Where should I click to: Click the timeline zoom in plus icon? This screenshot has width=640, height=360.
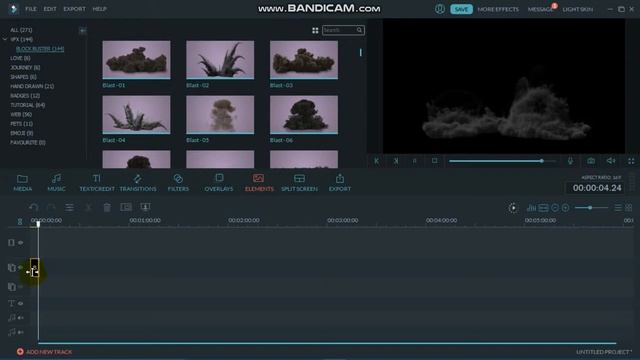(565, 208)
